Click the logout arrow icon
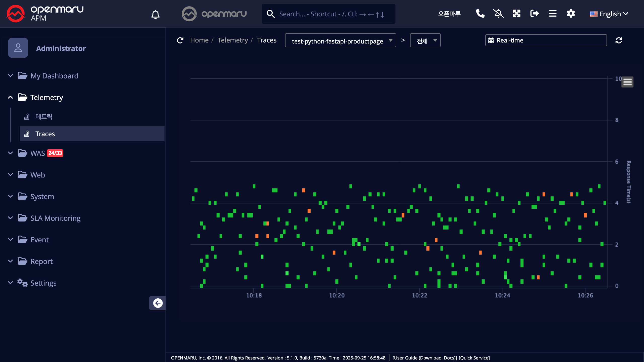644x362 pixels. tap(534, 14)
